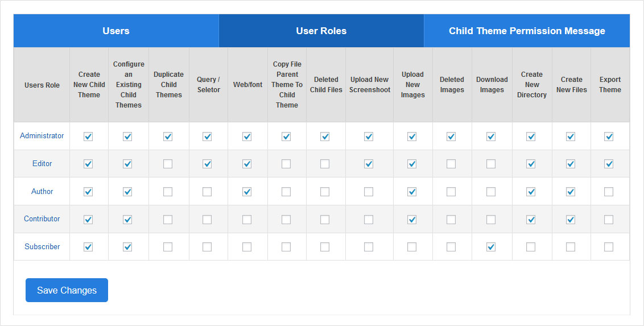Select the Contributor role link
Image resolution: width=644 pixels, height=326 pixels.
[42, 219]
